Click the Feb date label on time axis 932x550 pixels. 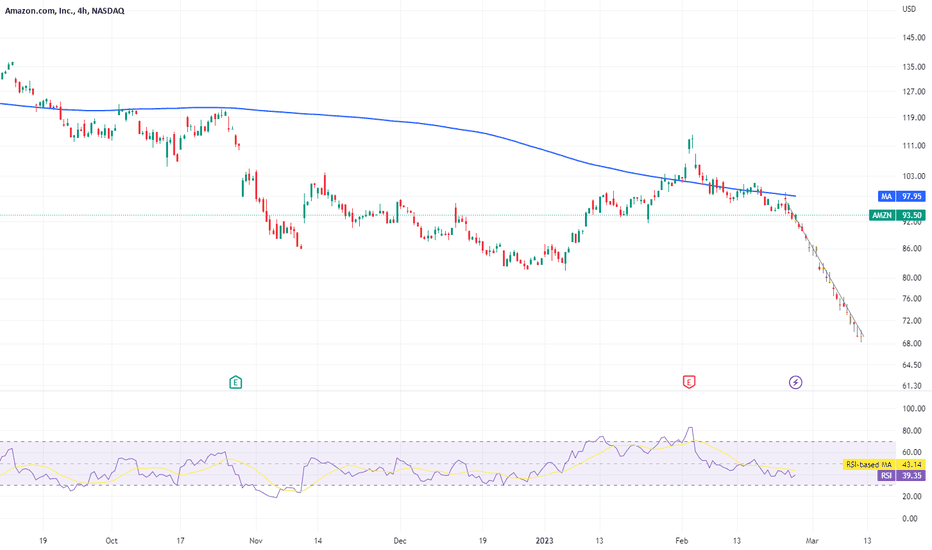(x=682, y=540)
